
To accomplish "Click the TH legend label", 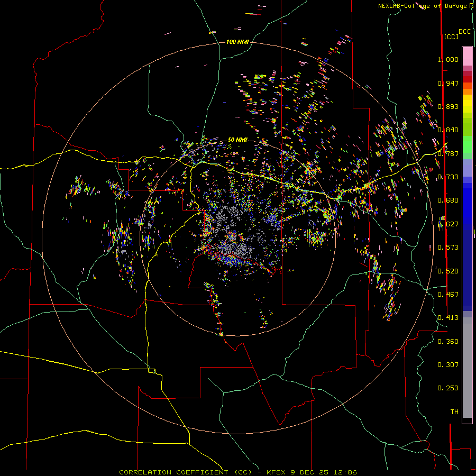I will click(454, 412).
